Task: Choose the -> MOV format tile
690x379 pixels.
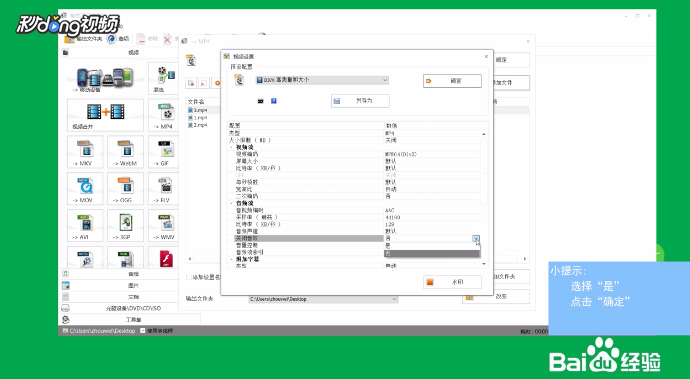Action: 85,189
